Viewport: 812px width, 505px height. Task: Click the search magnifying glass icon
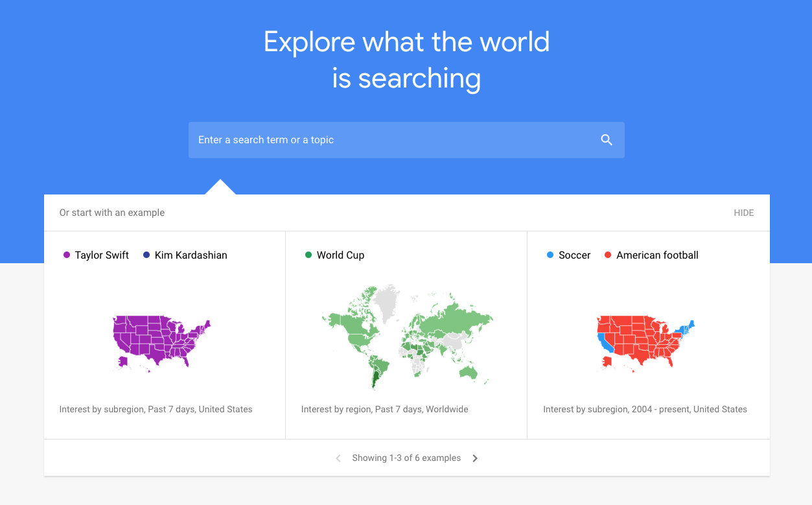[607, 139]
